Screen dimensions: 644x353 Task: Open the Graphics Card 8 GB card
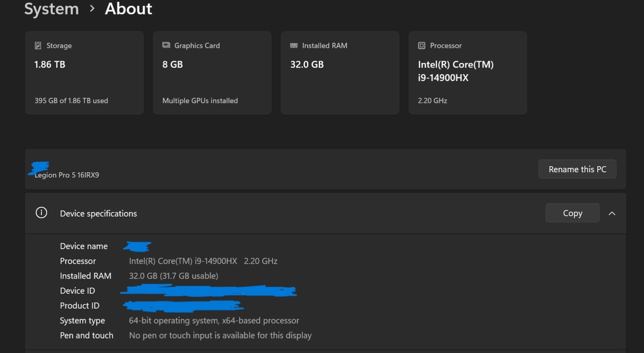coord(212,73)
